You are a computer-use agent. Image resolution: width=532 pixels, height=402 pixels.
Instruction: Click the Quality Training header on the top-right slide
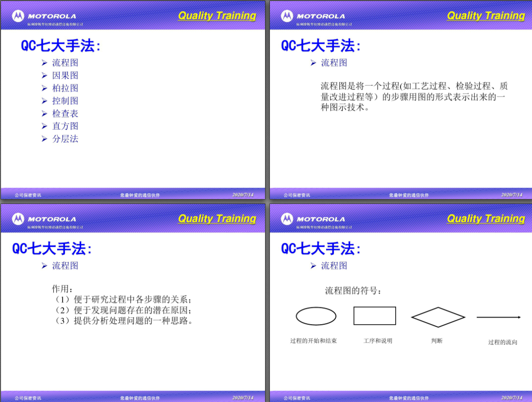click(486, 15)
